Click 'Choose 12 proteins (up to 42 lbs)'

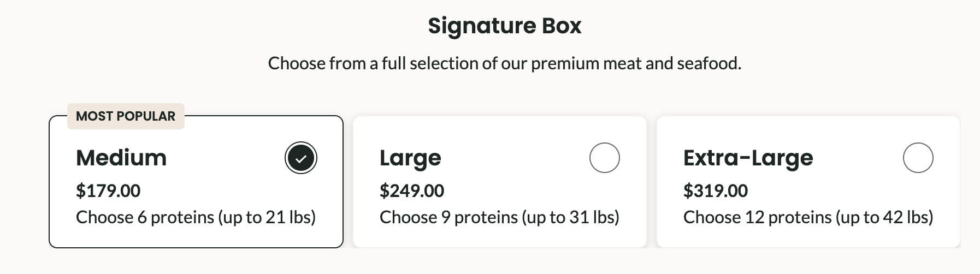coord(808,217)
